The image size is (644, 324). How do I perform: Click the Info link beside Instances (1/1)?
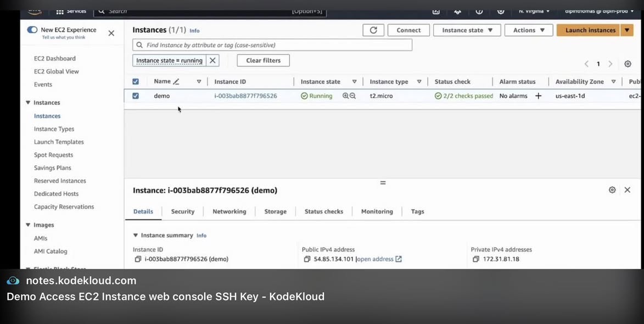194,31
